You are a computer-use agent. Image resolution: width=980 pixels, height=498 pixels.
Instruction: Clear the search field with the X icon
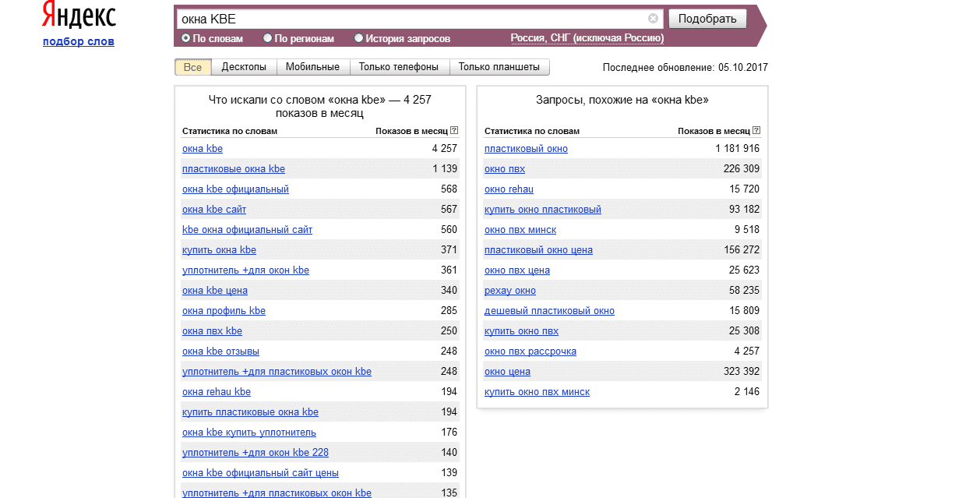[x=653, y=19]
